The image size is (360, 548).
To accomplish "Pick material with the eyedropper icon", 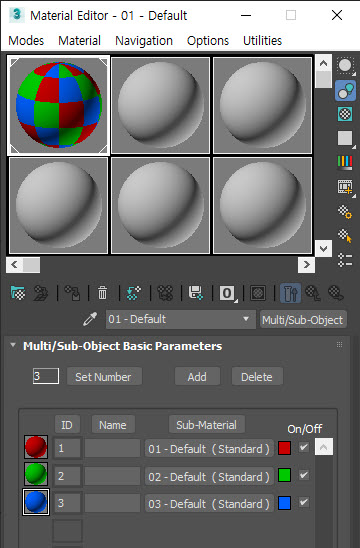I will click(90, 319).
